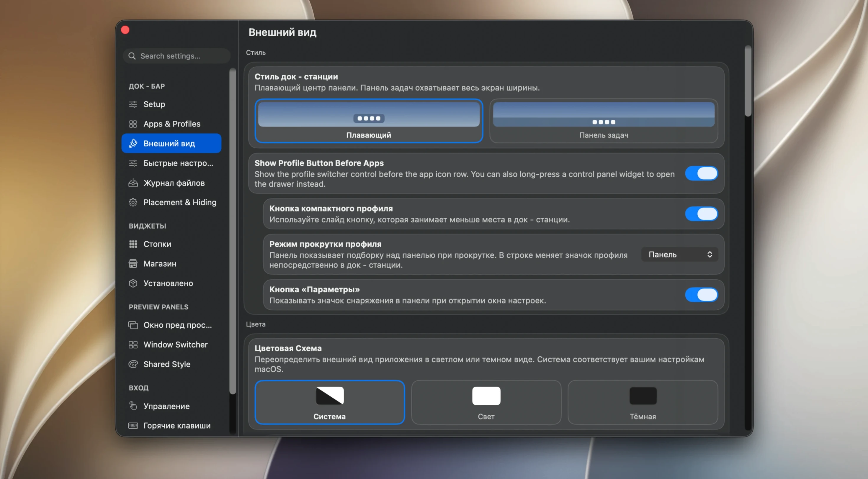Click the Горячие клавиши keyboard icon
This screenshot has width=868, height=479.
pyautogui.click(x=133, y=426)
